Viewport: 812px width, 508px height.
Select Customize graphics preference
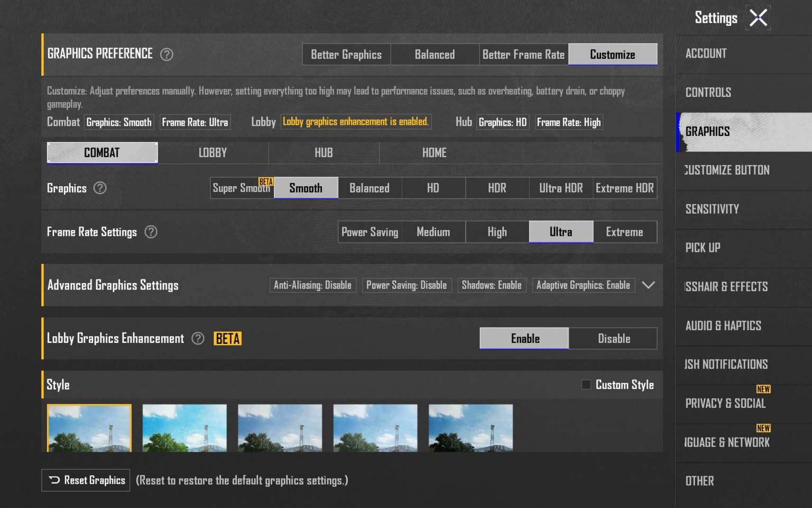(613, 55)
